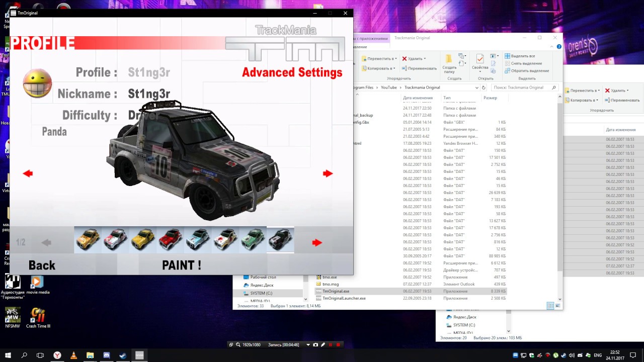Click the red left arrow beside the car

pos(28,173)
